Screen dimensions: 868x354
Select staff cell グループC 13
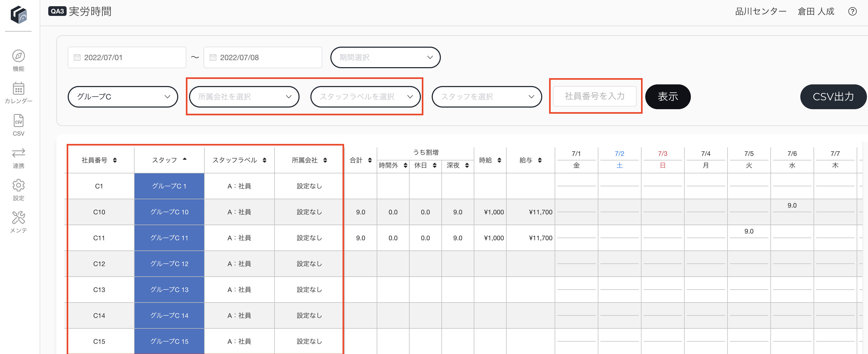click(x=169, y=290)
